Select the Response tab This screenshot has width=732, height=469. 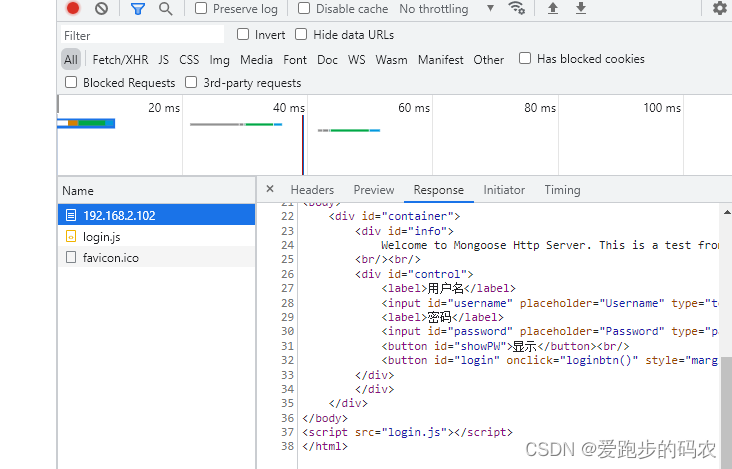click(x=439, y=190)
